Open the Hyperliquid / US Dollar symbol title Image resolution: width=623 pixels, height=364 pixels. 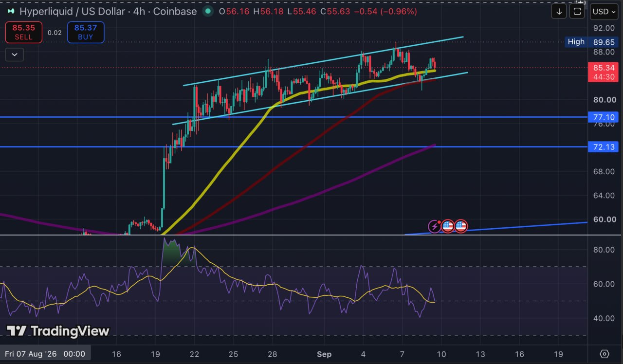(x=108, y=11)
